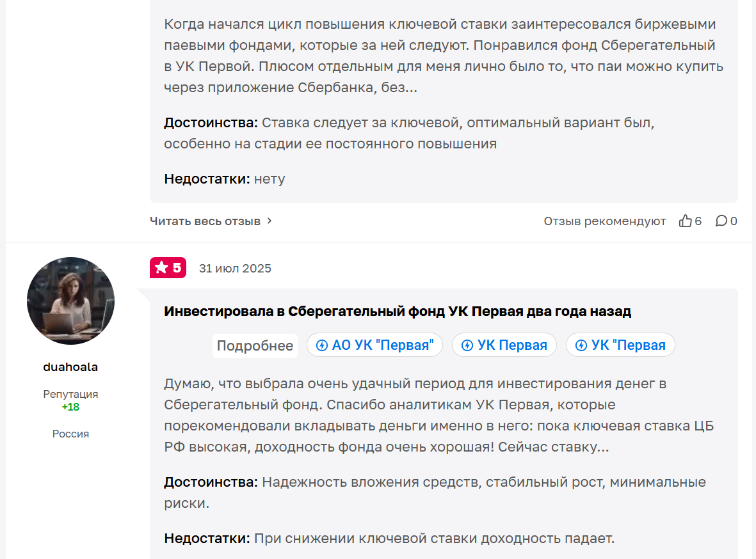The height and width of the screenshot is (559, 756).
Task: Open comments via the speech bubble icon
Action: click(x=721, y=221)
